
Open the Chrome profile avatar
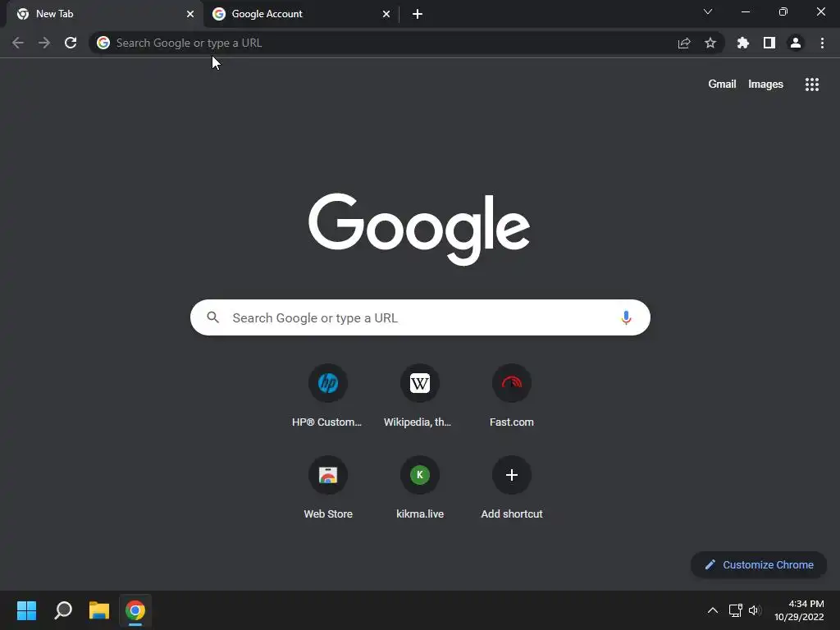tap(796, 43)
